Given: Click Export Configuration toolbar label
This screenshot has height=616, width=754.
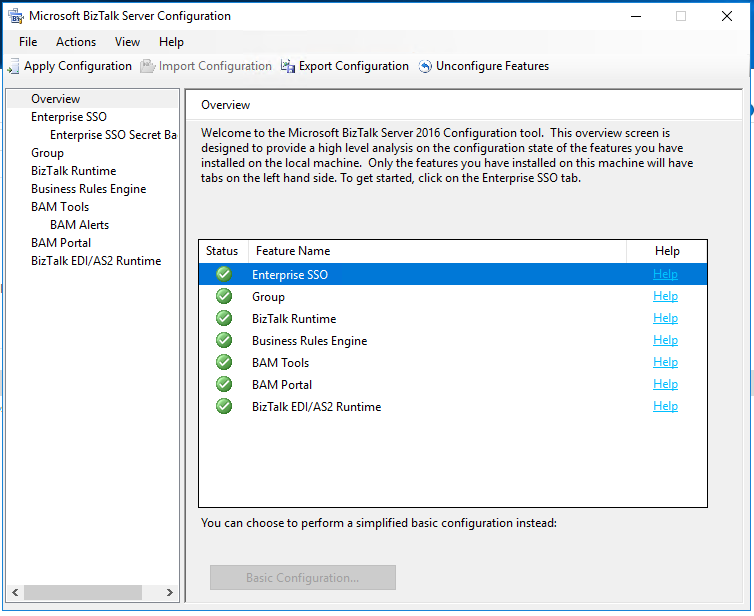Looking at the screenshot, I should tap(354, 66).
